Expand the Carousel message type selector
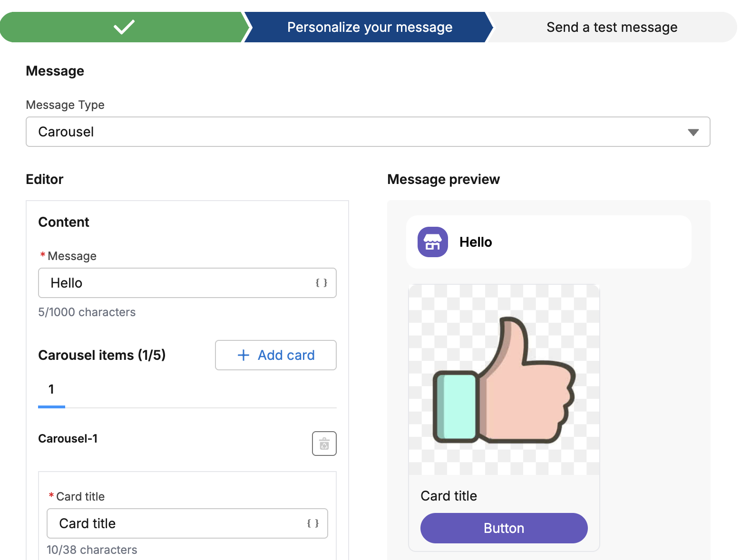Screen dimensions: 741x560 (366, 132)
